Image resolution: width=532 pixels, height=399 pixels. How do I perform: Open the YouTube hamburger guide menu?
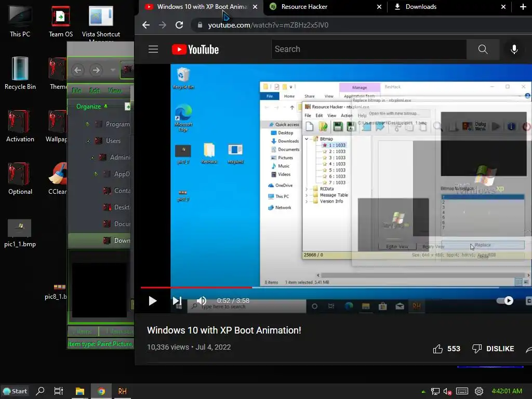point(153,49)
